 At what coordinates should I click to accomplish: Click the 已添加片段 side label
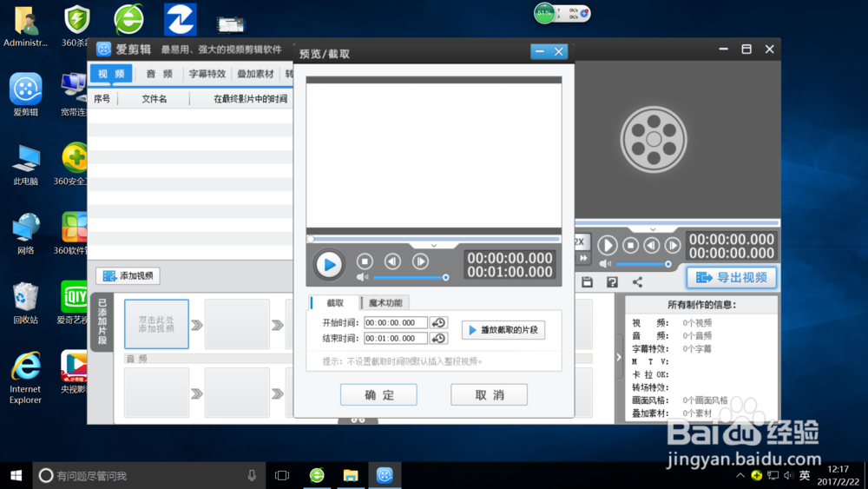[x=102, y=321]
